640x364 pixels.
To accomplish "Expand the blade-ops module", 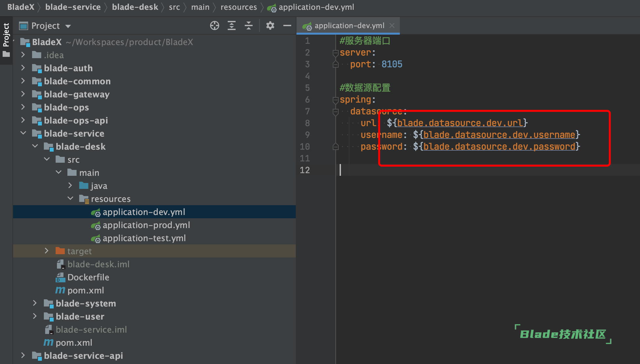I will 23,107.
